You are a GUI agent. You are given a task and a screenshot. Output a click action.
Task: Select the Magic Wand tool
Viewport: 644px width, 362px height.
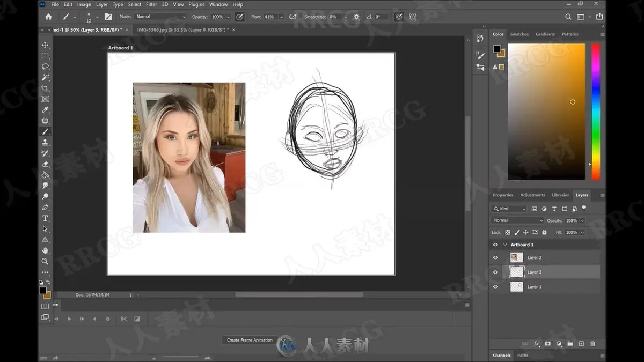[x=45, y=78]
